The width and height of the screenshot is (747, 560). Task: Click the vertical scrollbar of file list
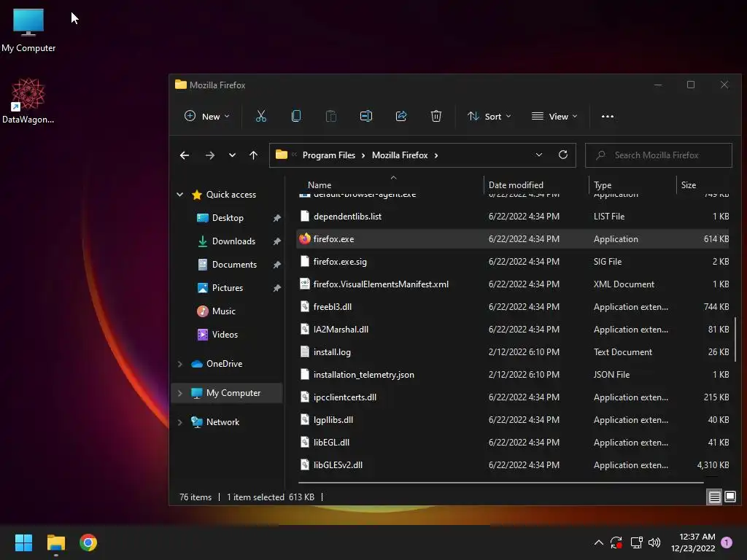[x=735, y=339]
